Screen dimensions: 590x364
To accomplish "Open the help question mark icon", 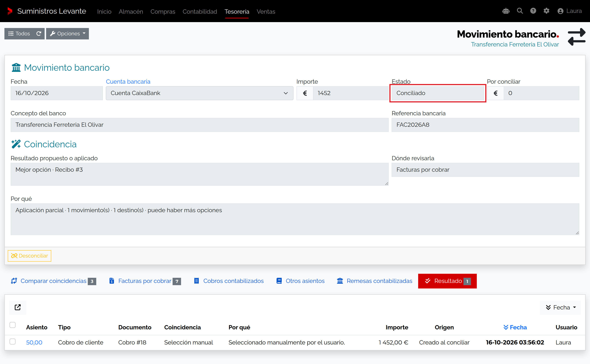I will [x=533, y=11].
